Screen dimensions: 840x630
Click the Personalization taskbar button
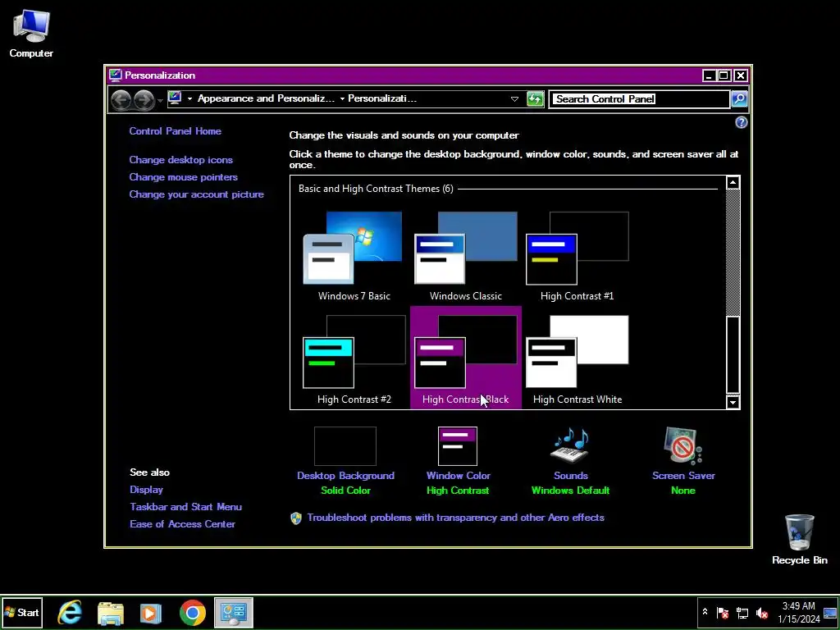tap(234, 613)
